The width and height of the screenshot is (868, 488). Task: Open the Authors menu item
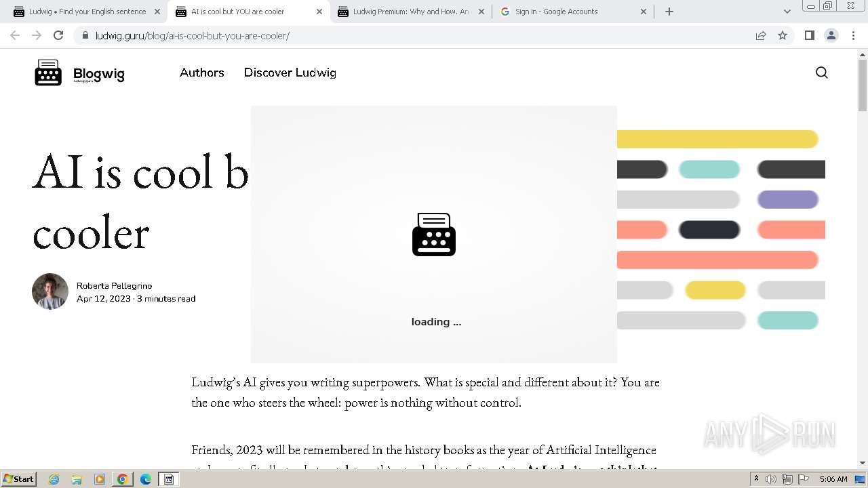tap(201, 73)
